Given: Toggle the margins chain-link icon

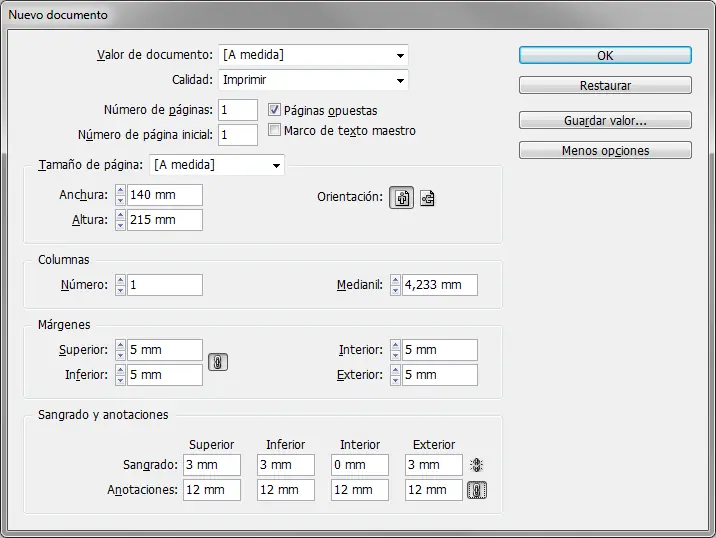Looking at the screenshot, I should tap(218, 362).
